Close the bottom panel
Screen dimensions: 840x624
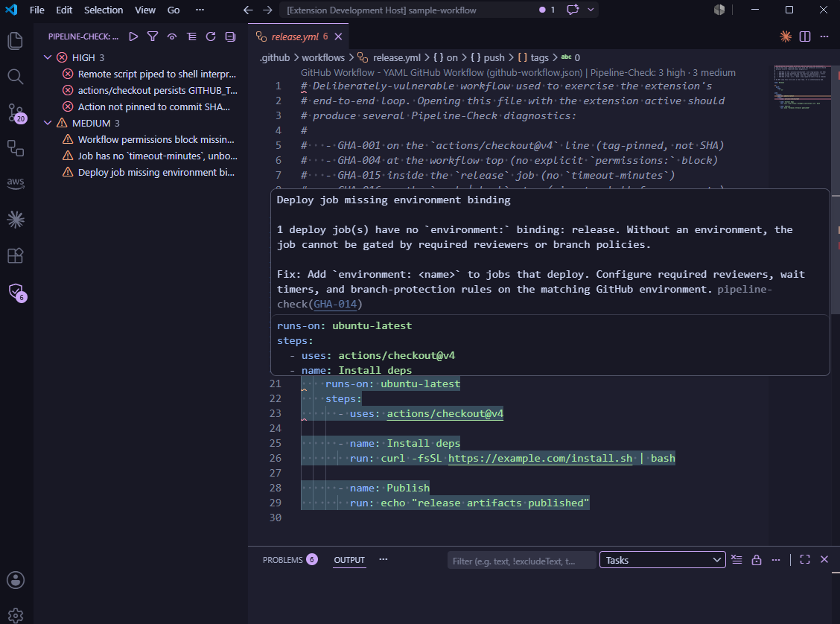coord(824,560)
